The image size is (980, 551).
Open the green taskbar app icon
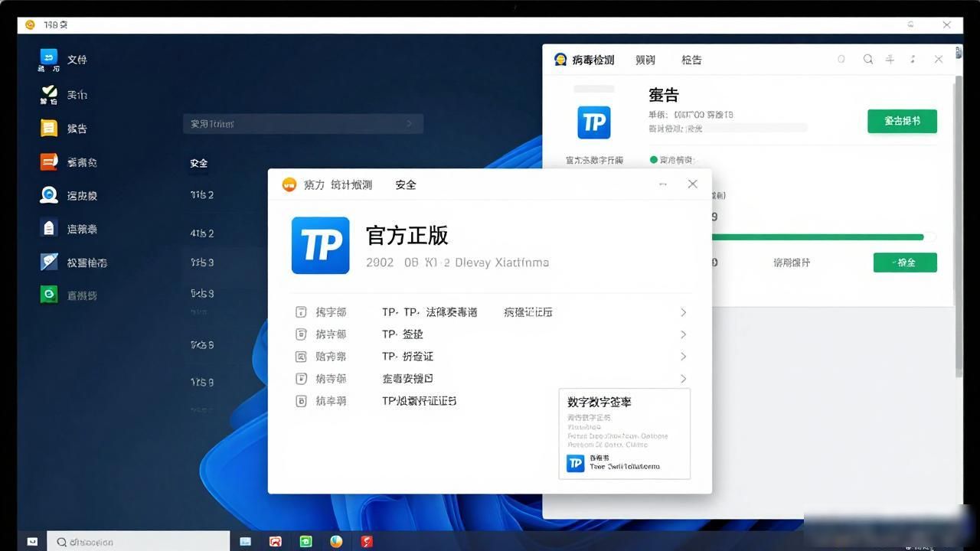click(305, 541)
